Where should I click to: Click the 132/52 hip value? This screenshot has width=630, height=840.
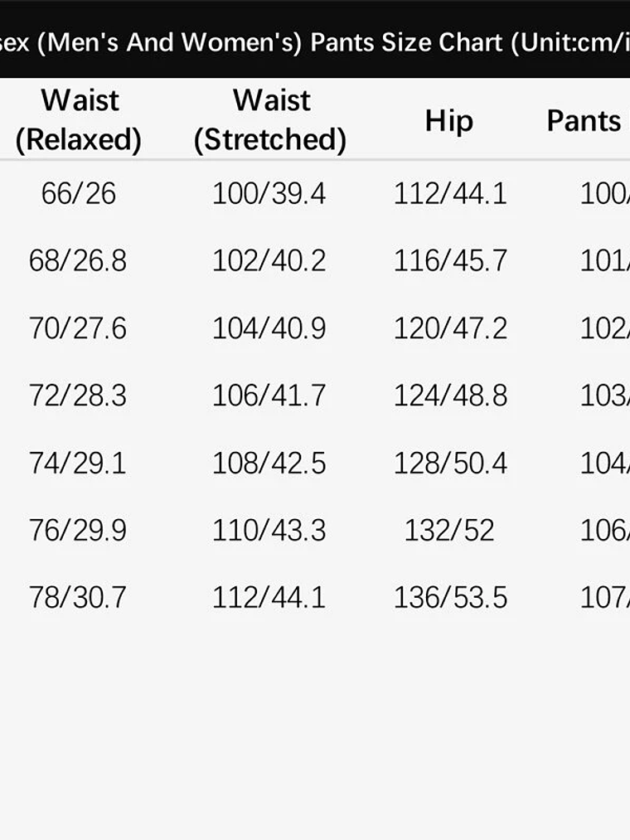[x=449, y=530]
